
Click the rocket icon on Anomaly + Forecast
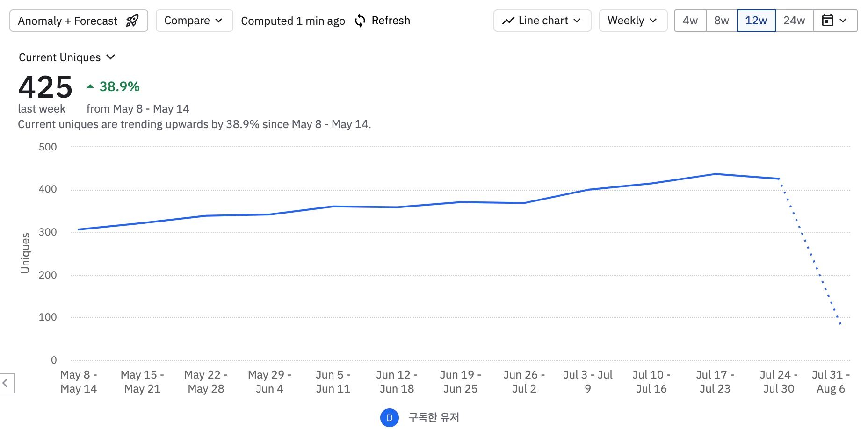point(132,21)
